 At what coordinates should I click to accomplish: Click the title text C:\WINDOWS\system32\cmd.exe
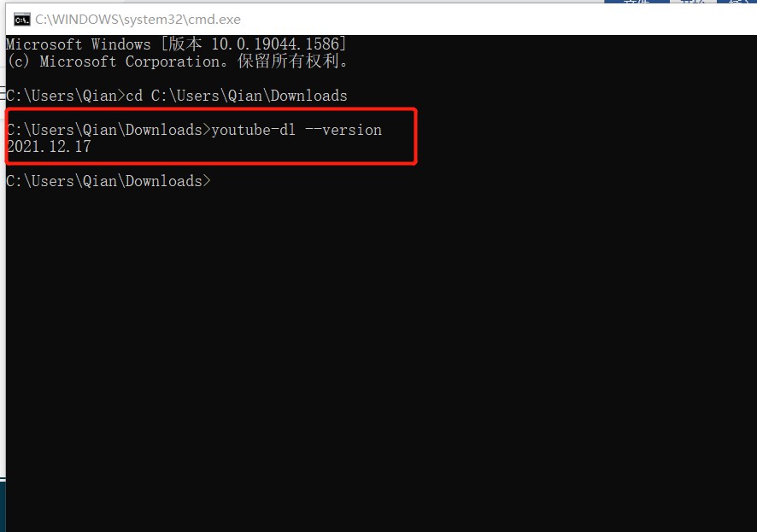click(x=138, y=20)
